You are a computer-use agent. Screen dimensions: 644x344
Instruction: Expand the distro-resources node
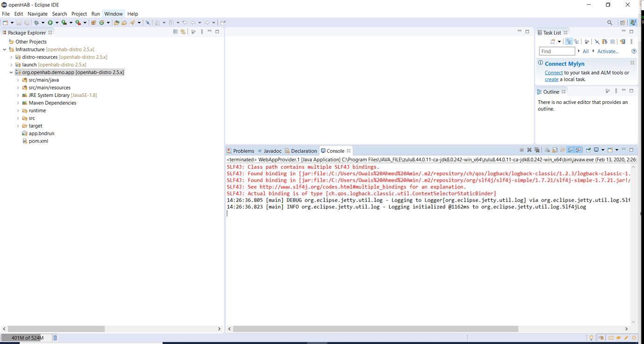pyautogui.click(x=11, y=57)
